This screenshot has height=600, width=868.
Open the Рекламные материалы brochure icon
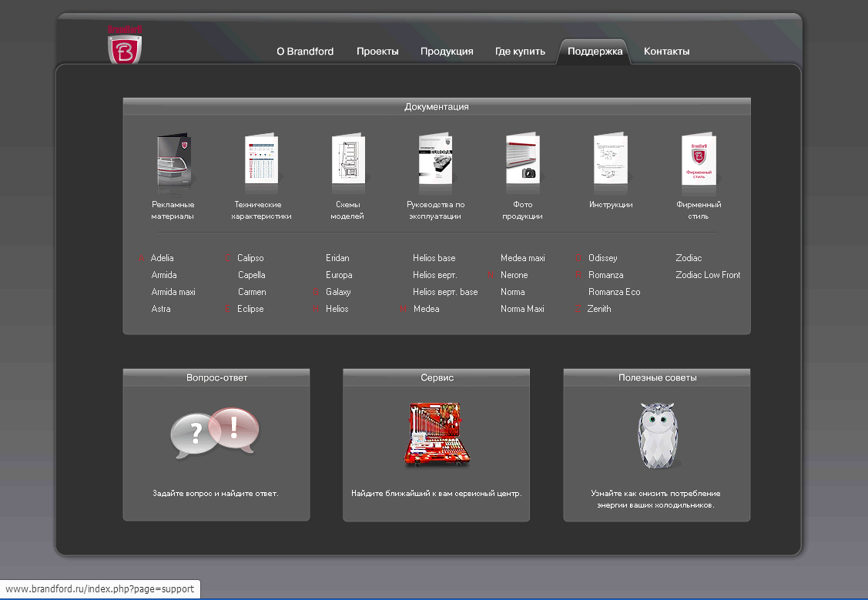pyautogui.click(x=174, y=160)
